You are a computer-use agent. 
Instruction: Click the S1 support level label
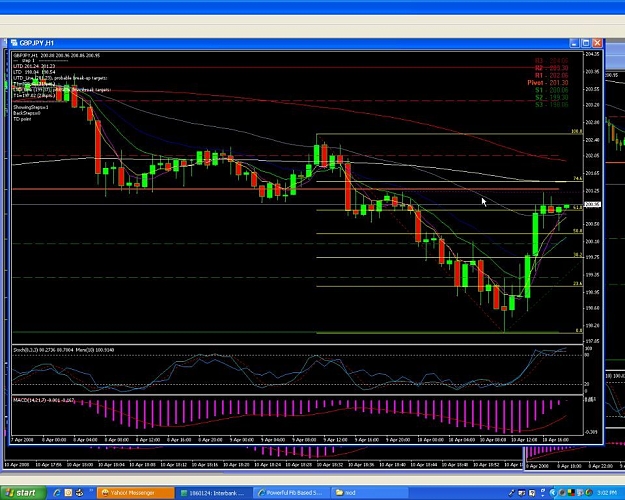point(551,90)
